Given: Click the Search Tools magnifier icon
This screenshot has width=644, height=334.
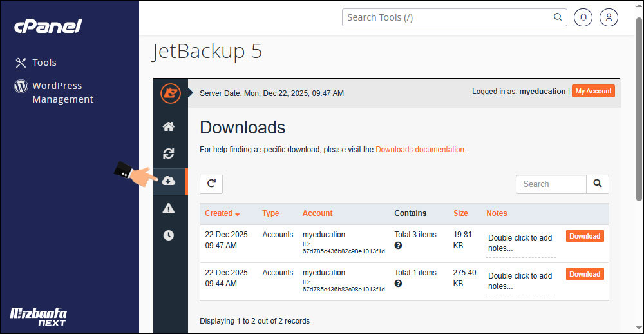Looking at the screenshot, I should coord(557,17).
